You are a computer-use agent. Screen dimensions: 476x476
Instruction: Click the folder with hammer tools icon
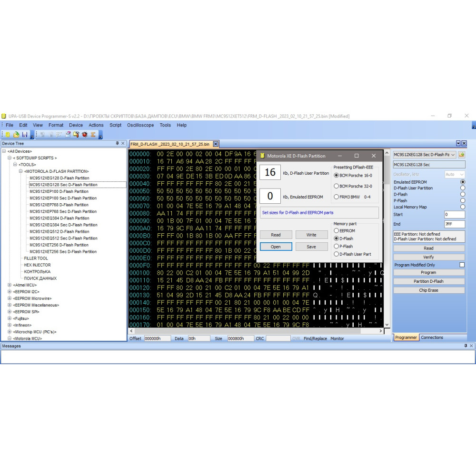pyautogui.click(x=76, y=135)
